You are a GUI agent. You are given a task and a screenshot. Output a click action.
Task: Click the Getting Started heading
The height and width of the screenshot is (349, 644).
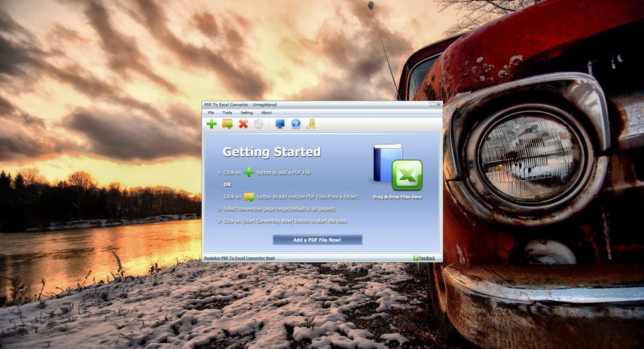272,152
